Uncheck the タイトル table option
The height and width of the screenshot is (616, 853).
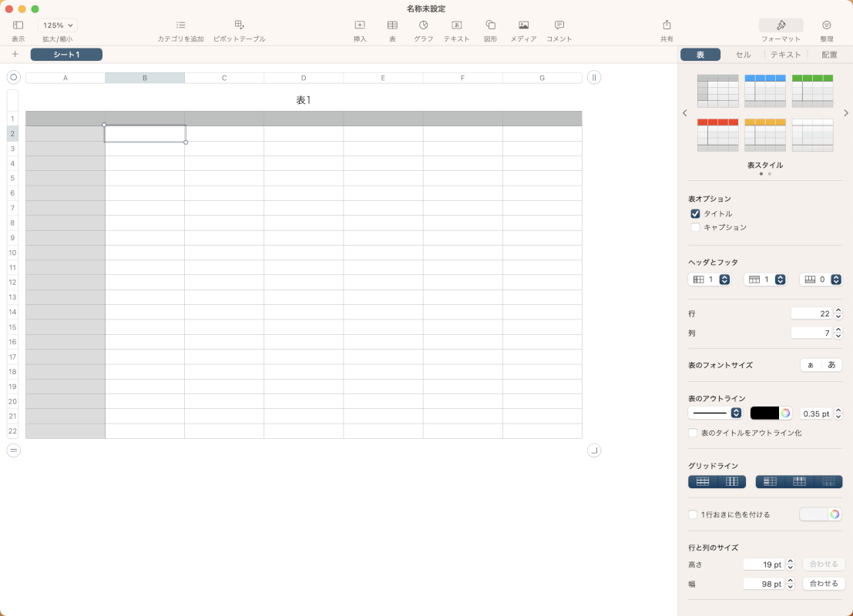pos(695,213)
